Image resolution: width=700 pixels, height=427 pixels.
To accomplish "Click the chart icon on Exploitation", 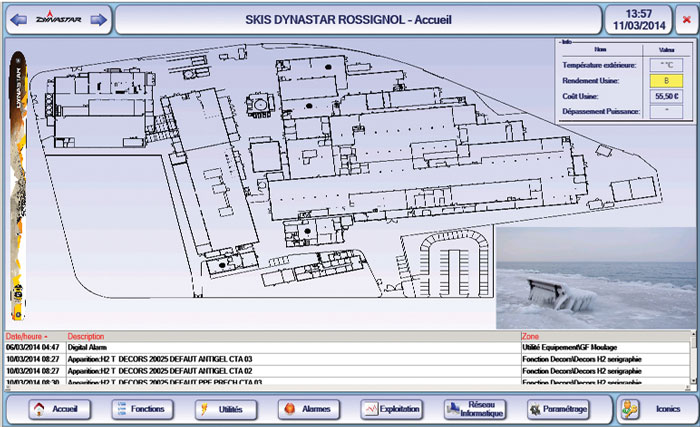I will point(371,409).
